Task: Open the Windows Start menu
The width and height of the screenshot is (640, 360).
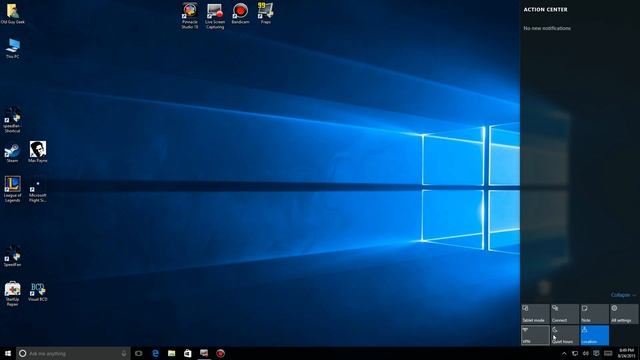Action: coord(8,353)
